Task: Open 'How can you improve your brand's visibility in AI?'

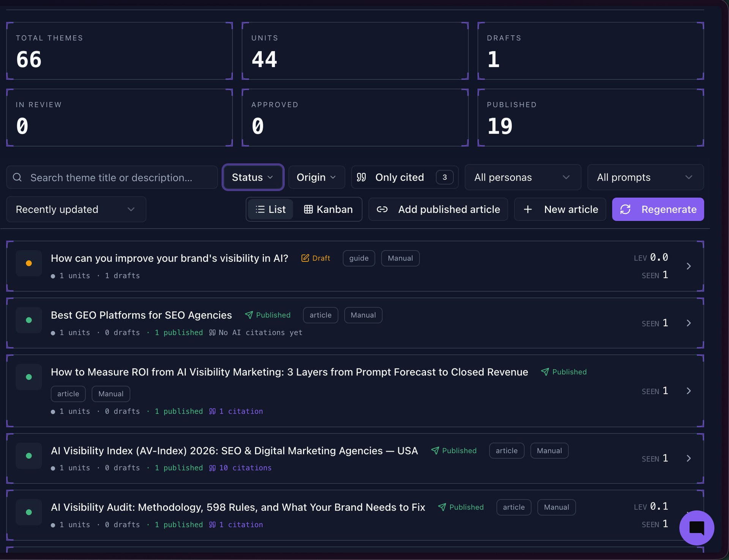Action: coord(169,258)
